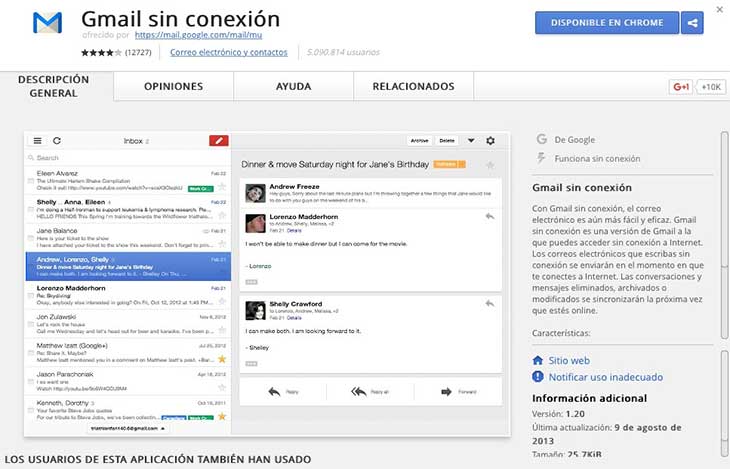Click the Forward arrow icon
The image size is (730, 469).
click(446, 392)
